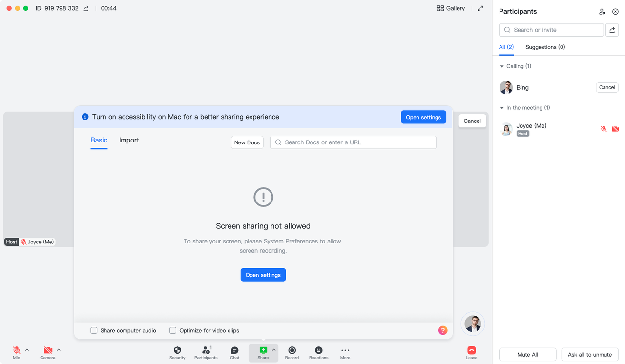Click the More three-dots icon
The height and width of the screenshot is (364, 625).
[345, 350]
